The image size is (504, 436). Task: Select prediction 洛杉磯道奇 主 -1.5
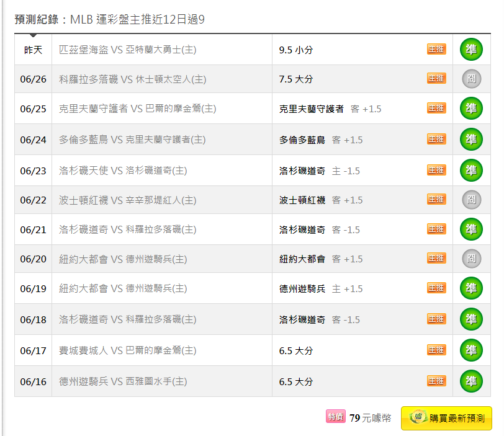[x=320, y=171]
